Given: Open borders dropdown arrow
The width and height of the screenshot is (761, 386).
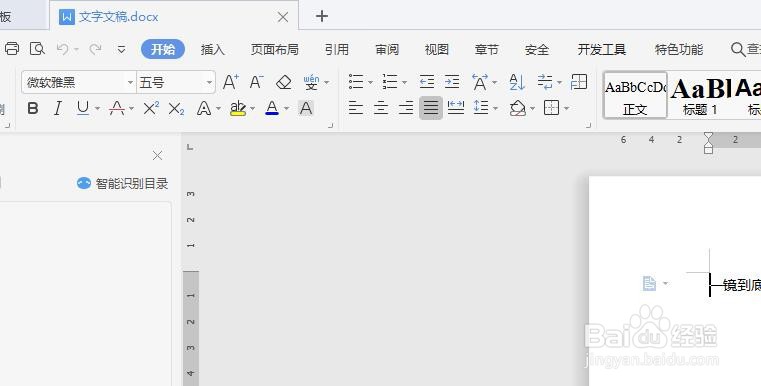Looking at the screenshot, I should pos(566,109).
